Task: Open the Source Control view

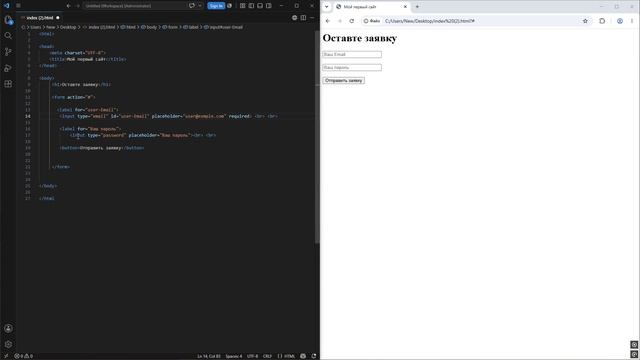Action: point(8,52)
